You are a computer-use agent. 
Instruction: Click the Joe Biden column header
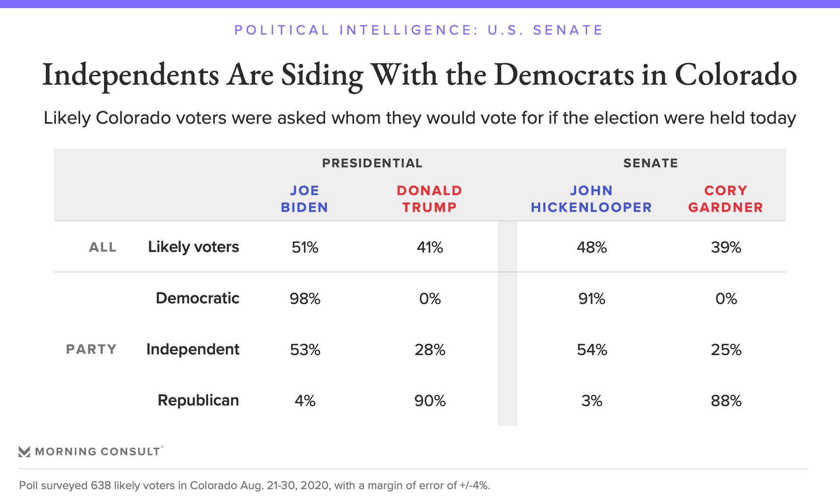304,199
